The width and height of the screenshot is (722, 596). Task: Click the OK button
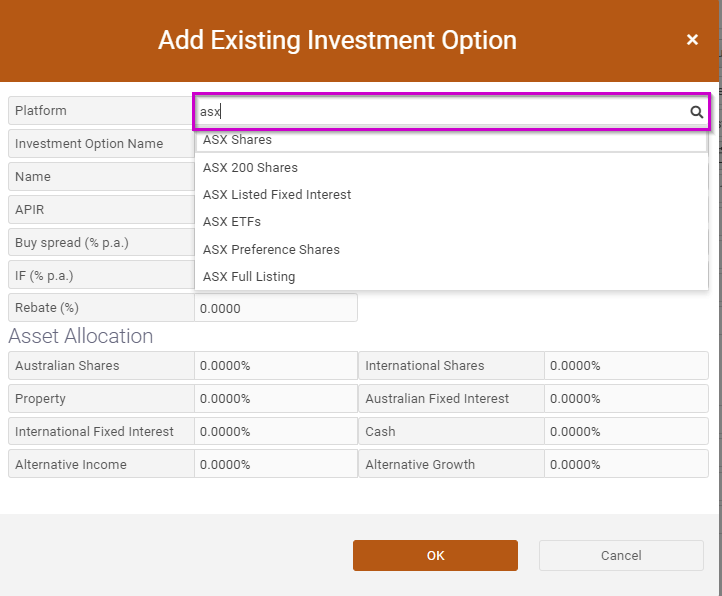pyautogui.click(x=435, y=555)
